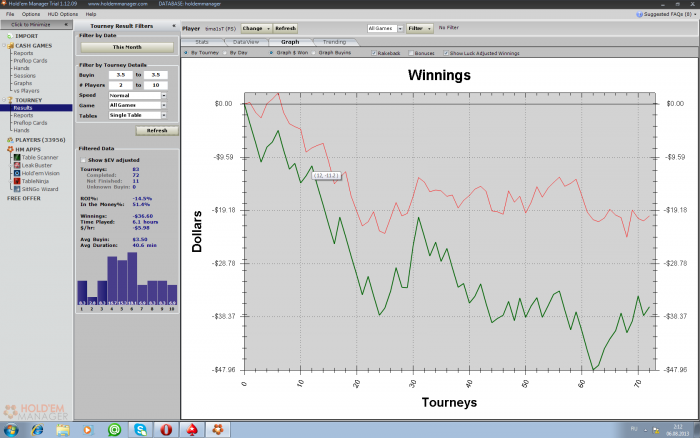The image size is (700, 438).
Task: Toggle Show Luck Adjusted Winnings checkbox
Action: pyautogui.click(x=446, y=53)
